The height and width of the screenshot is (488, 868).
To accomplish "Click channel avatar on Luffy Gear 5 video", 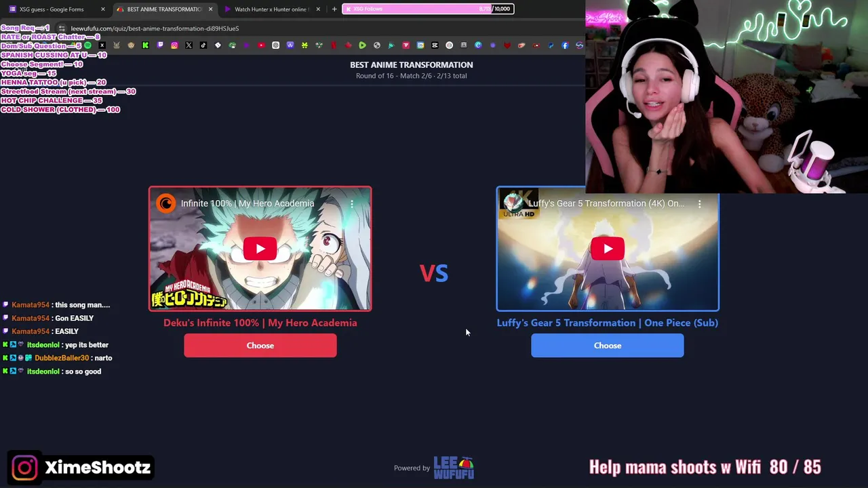I will (513, 203).
